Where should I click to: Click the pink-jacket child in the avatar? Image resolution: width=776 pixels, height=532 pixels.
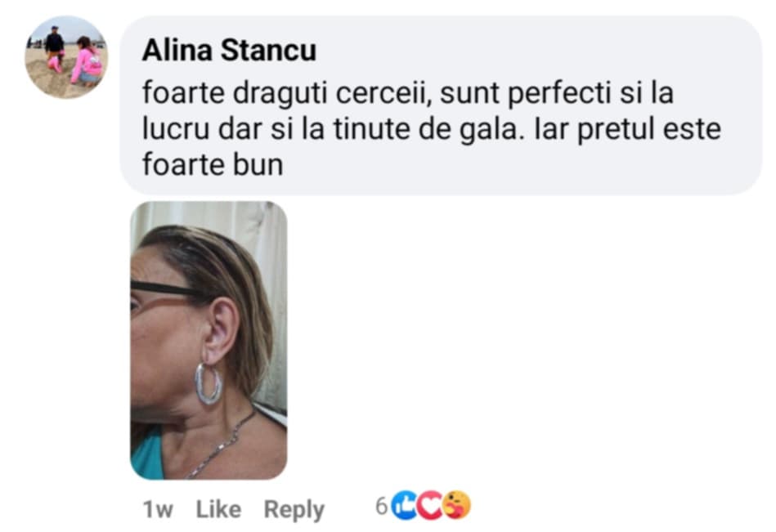[x=87, y=60]
